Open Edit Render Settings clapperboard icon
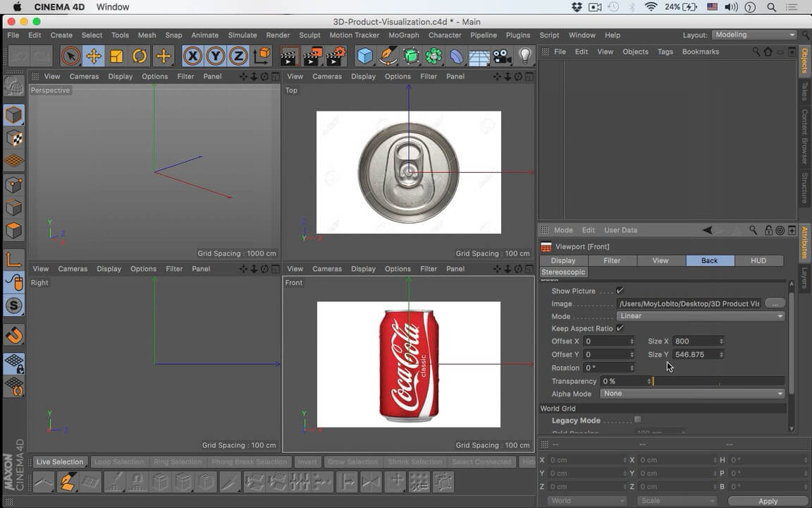Screen dimensions: 812x508 pos(336,56)
